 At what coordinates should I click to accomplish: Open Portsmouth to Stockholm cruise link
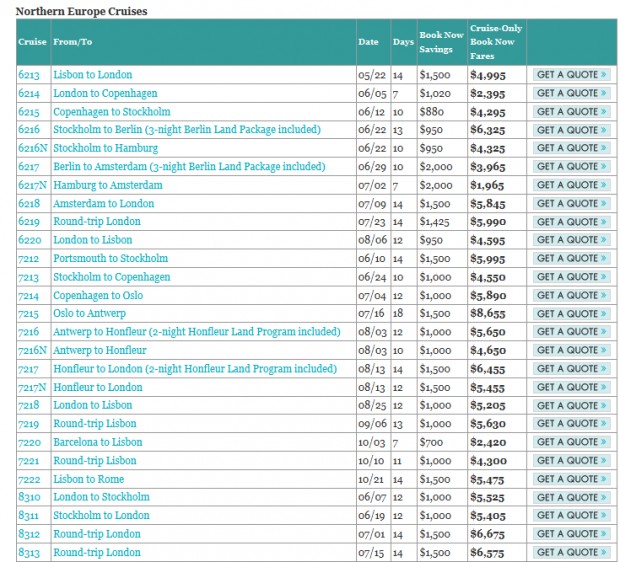click(111, 258)
